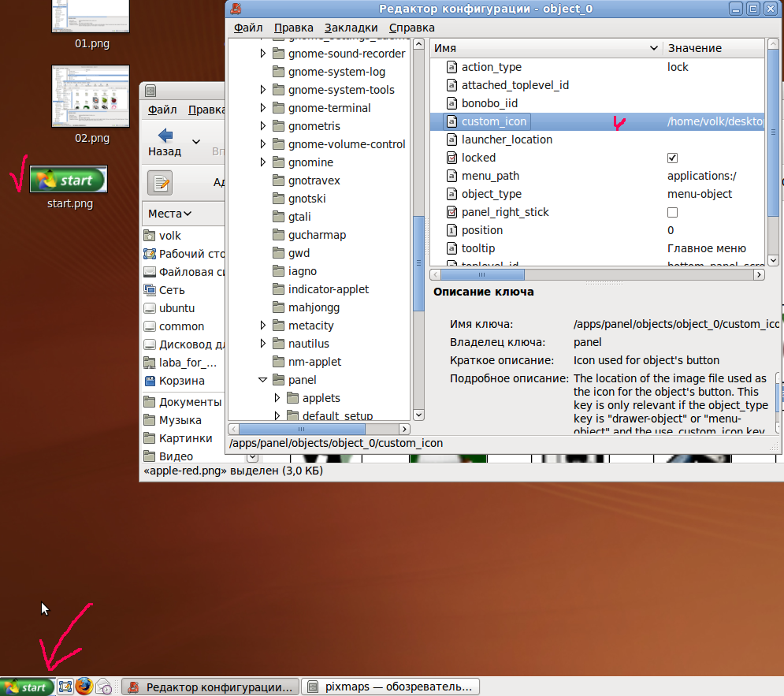Expand the gnome-terminal tree node
The image size is (784, 696).
point(263,108)
